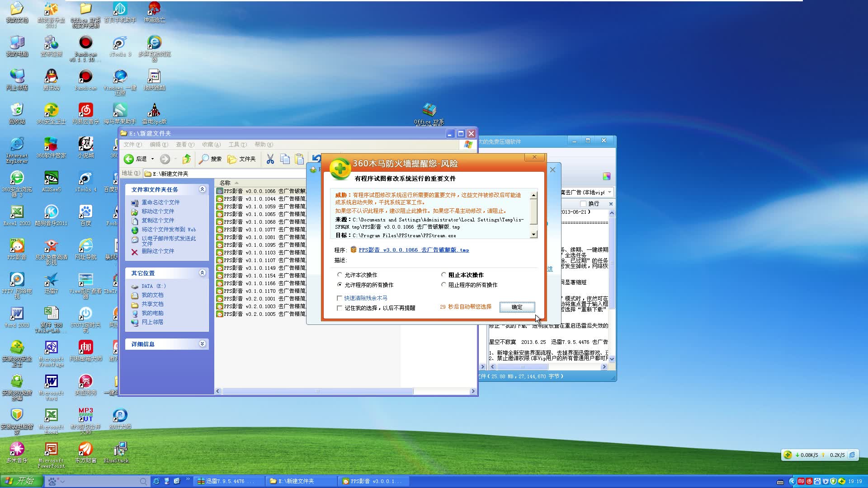Expand 详细信息 panel in file explorer
The image size is (868, 488).
pyautogui.click(x=202, y=344)
